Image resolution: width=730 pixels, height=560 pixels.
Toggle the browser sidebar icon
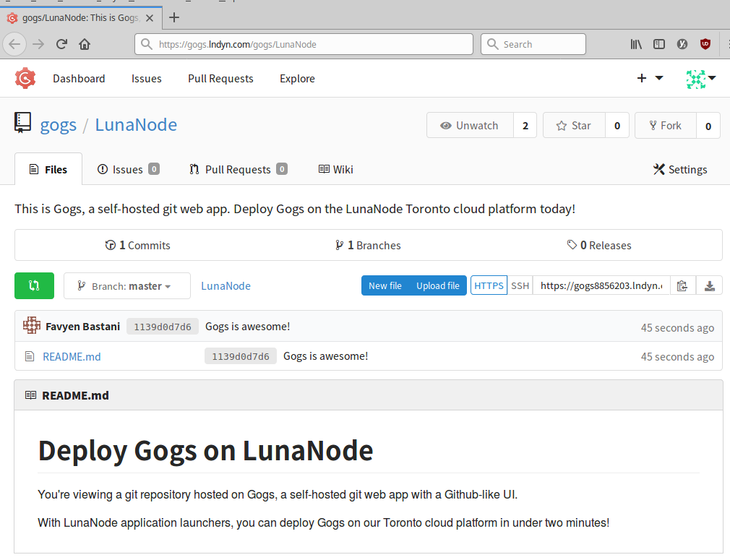click(658, 44)
